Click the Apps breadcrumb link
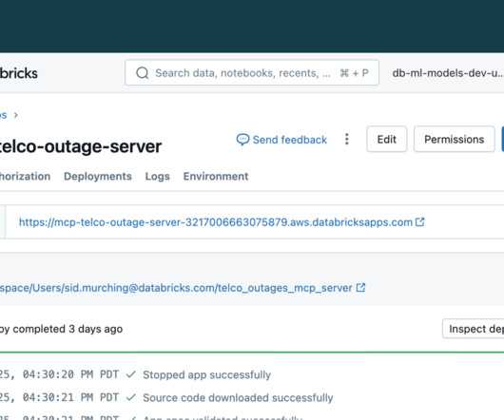The height and width of the screenshot is (420, 504). pyautogui.click(x=3, y=115)
